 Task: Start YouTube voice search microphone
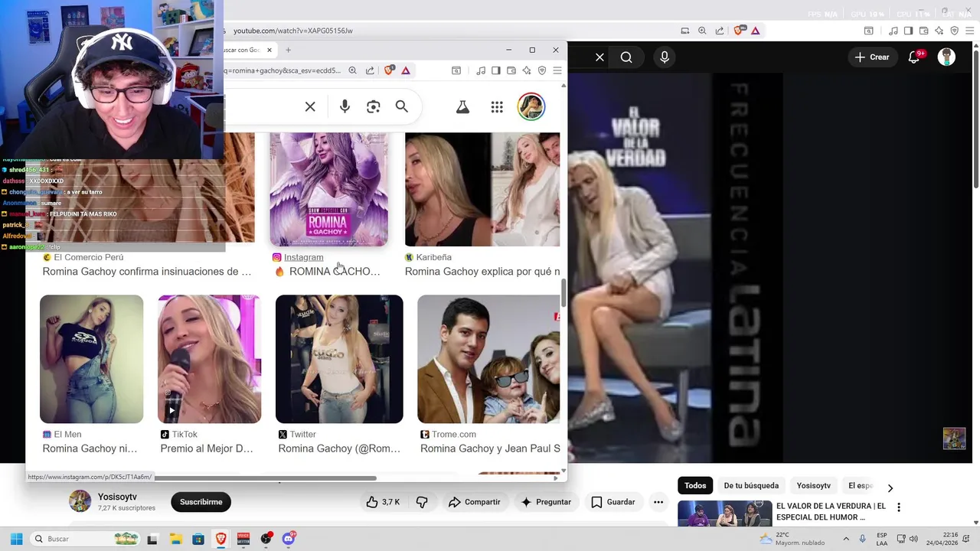[665, 57]
